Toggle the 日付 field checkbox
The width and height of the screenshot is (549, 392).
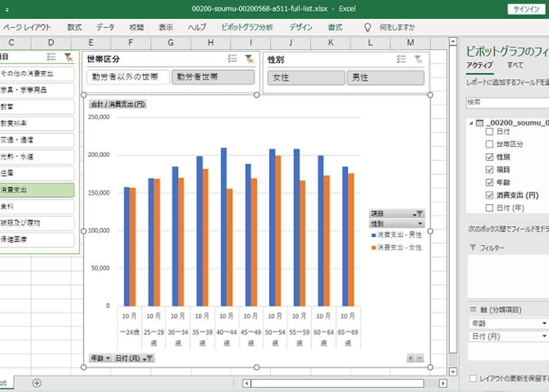tap(490, 132)
